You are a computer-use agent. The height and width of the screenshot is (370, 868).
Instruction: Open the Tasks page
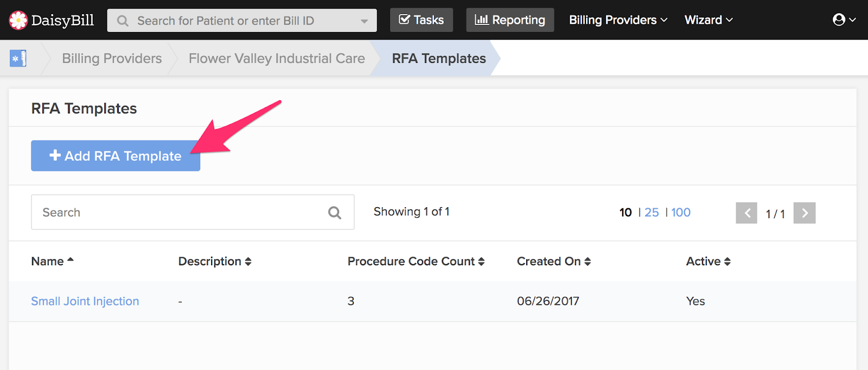pos(422,20)
